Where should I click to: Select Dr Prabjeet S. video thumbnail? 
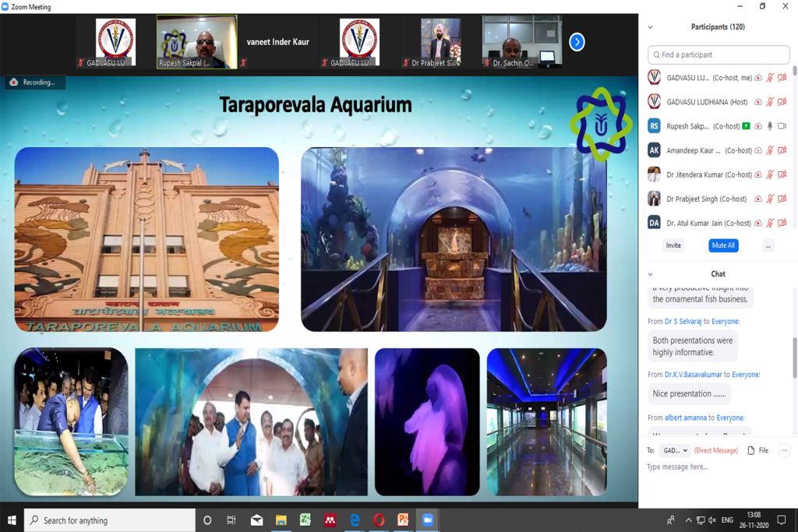441,42
